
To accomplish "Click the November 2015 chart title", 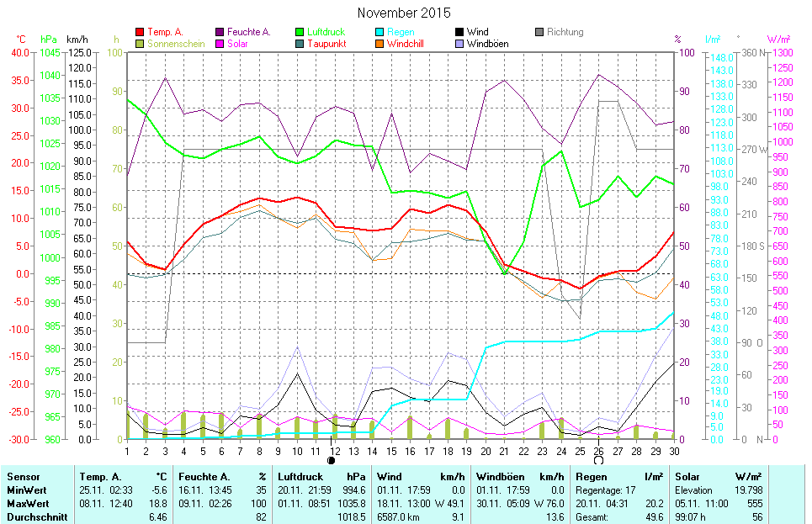I will coord(404,13).
